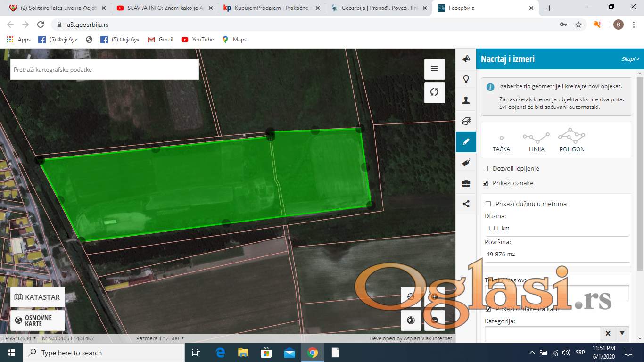Viewport: 644px width, 362px height.
Task: Open the map hamburger menu
Action: click(434, 69)
